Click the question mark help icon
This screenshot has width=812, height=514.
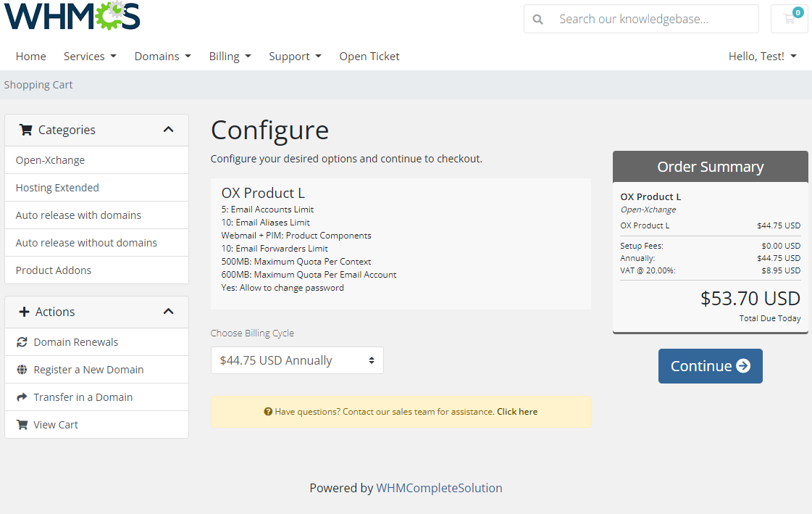click(x=268, y=411)
